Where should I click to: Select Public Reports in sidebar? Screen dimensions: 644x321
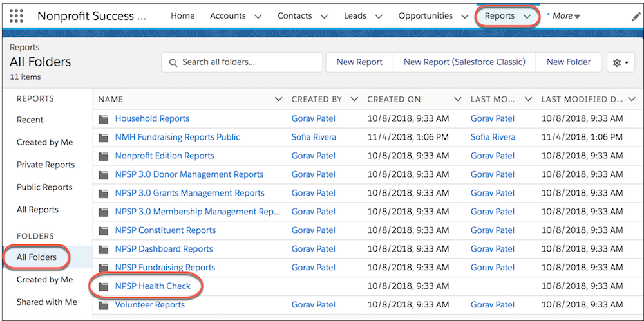tap(44, 187)
